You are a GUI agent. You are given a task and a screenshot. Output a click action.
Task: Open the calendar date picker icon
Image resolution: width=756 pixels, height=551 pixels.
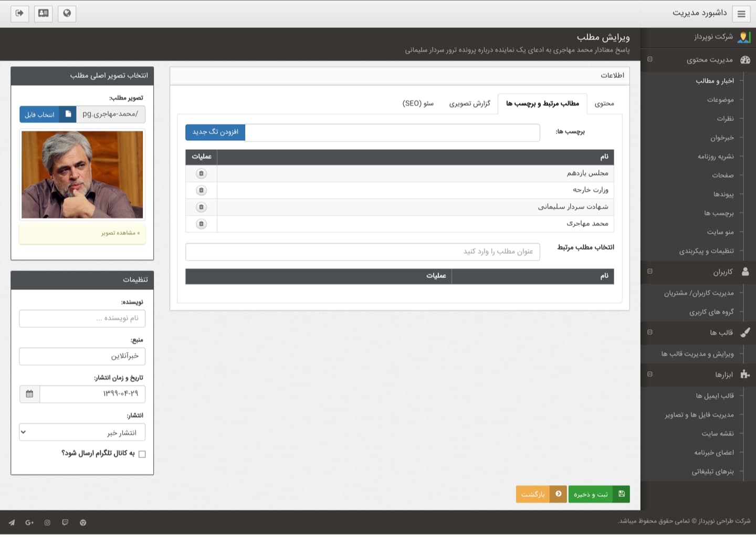[x=29, y=394]
